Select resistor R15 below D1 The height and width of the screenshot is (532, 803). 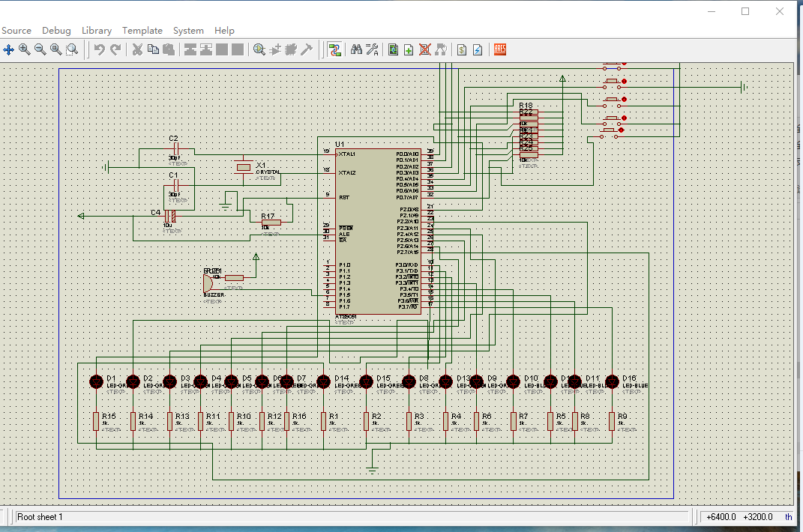[x=96, y=421]
